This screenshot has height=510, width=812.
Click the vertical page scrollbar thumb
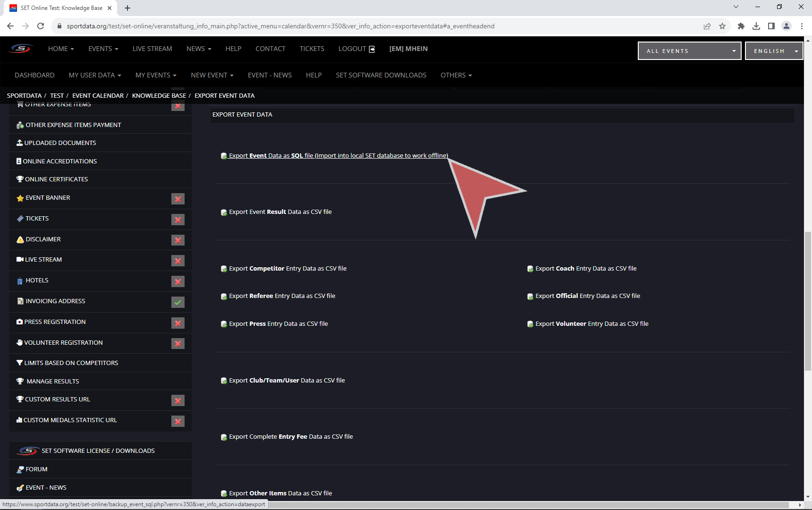(x=808, y=301)
